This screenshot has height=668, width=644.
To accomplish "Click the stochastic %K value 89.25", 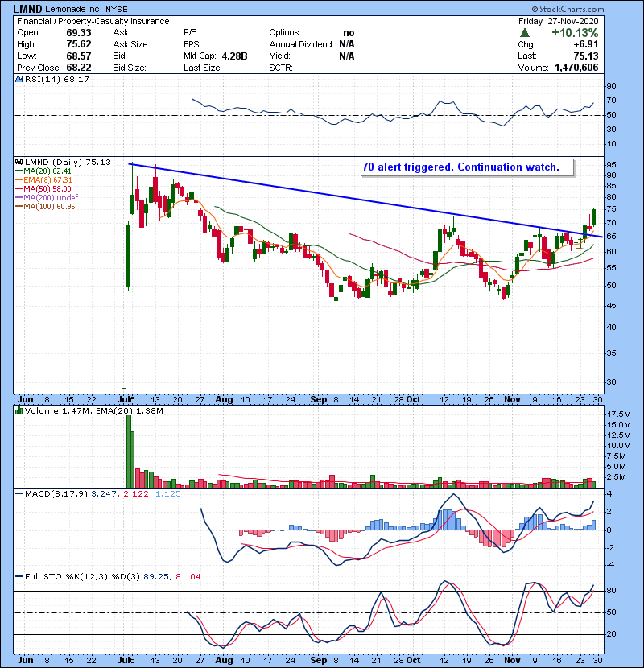I will coord(155,577).
